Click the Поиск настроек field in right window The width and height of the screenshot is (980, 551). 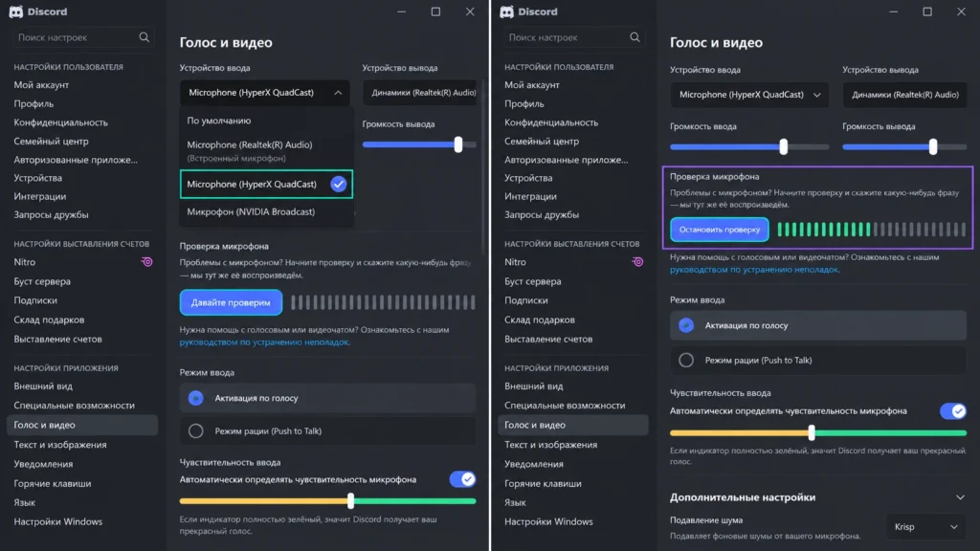click(x=572, y=37)
